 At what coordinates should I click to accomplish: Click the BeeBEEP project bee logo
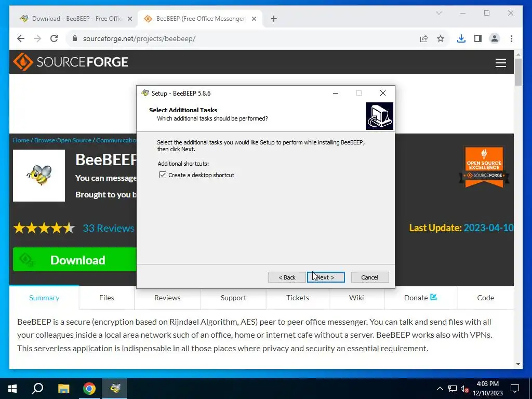(39, 176)
